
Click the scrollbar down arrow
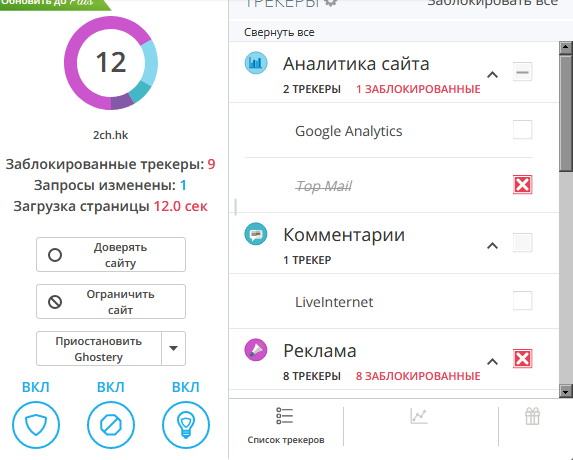566,392
